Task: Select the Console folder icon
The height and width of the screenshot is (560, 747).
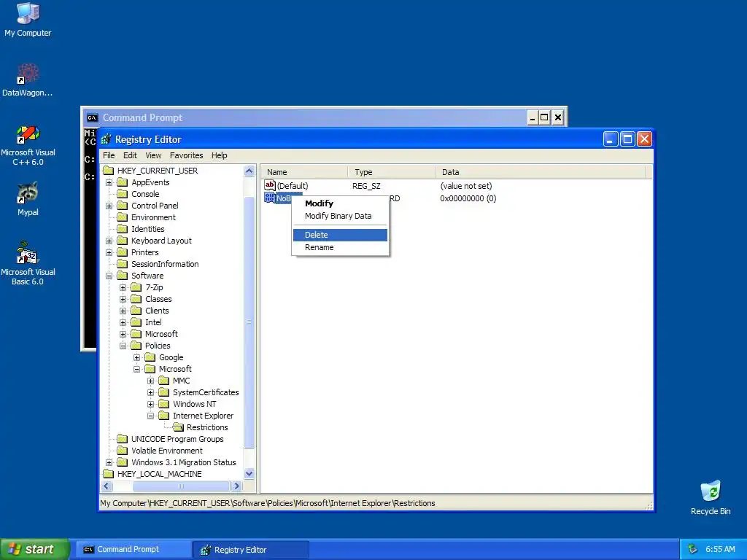Action: coord(123,194)
